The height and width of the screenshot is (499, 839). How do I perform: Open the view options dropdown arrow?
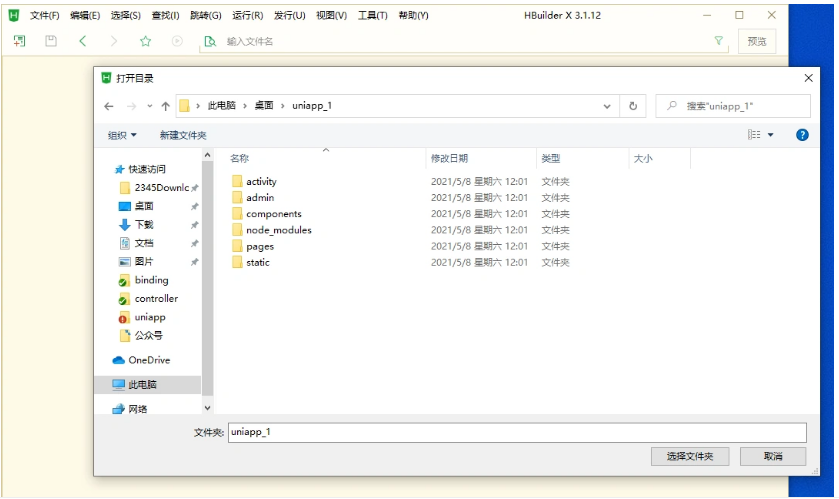(771, 135)
